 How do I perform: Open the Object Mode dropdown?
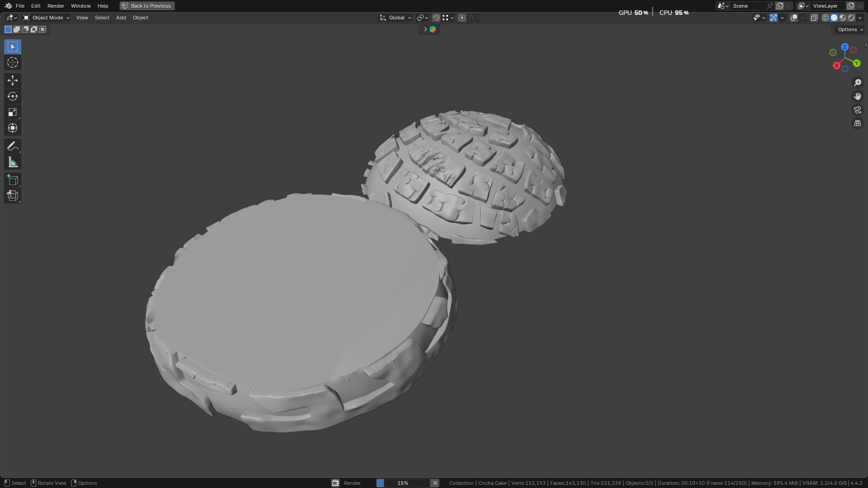point(46,18)
